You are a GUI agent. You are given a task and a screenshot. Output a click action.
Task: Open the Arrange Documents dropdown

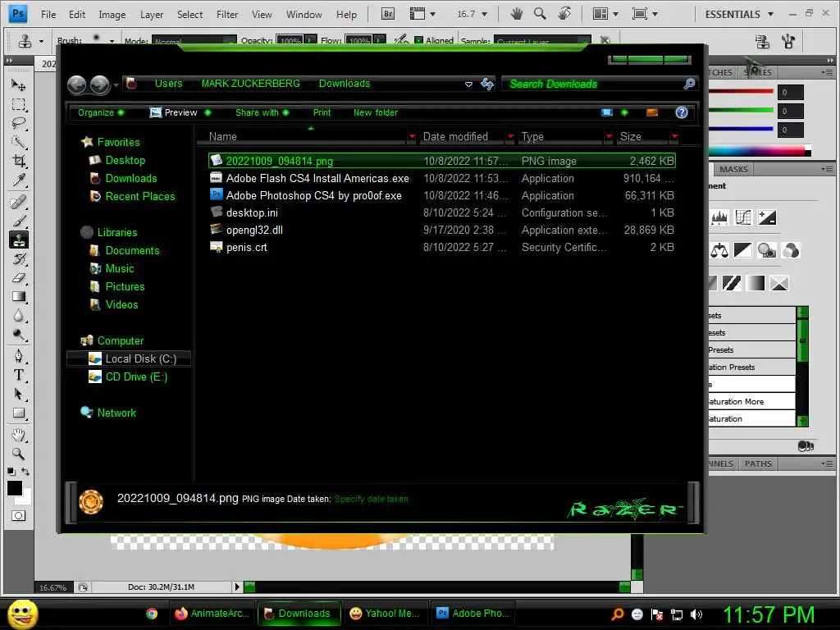(x=605, y=14)
